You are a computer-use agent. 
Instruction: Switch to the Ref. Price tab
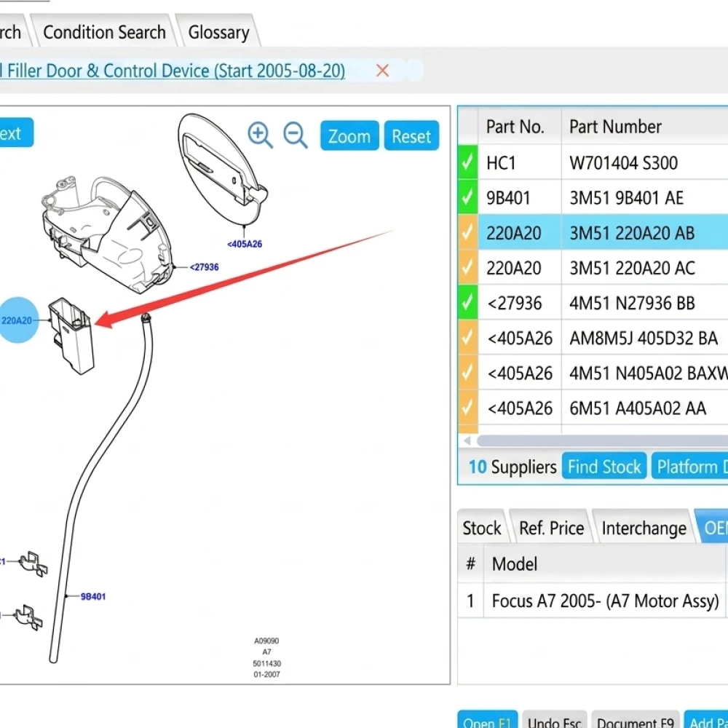(551, 528)
